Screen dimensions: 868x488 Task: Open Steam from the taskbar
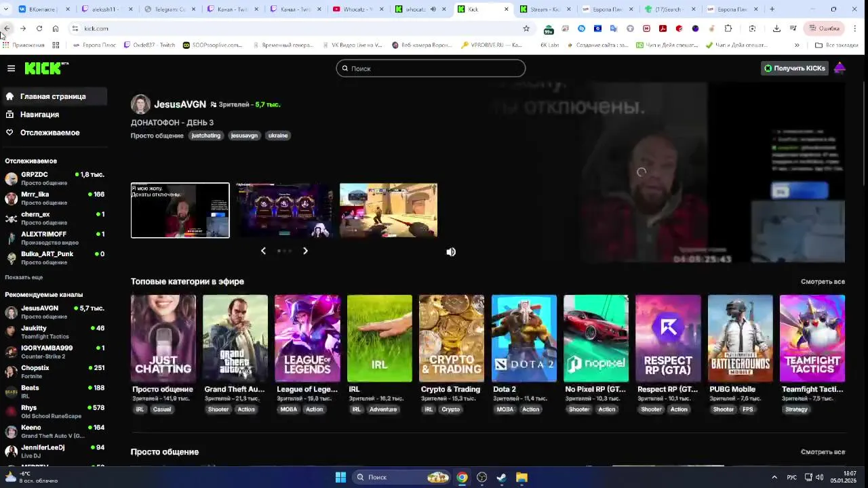coord(502,477)
